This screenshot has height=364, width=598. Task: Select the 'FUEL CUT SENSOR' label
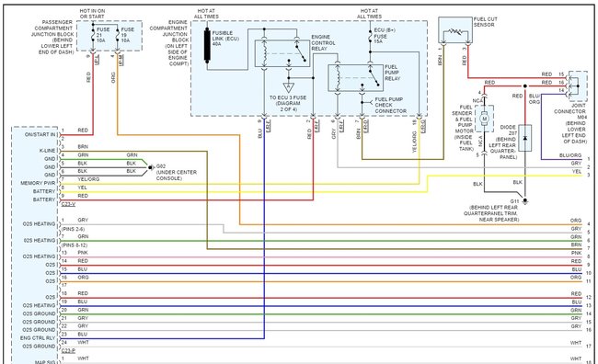486,22
